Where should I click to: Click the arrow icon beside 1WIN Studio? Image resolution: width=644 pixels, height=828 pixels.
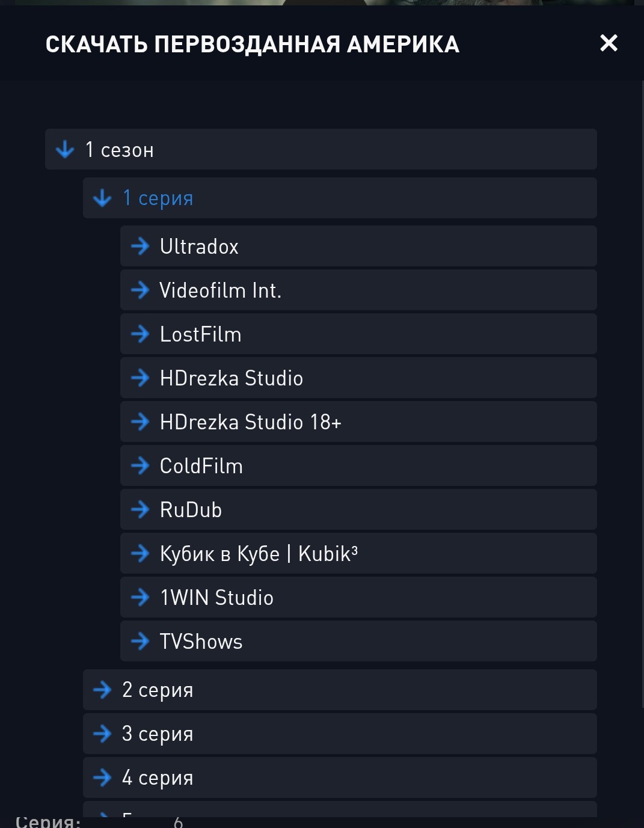point(140,597)
